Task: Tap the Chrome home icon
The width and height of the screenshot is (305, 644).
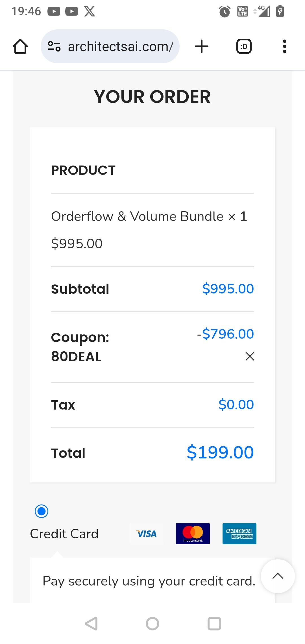Action: click(x=20, y=47)
